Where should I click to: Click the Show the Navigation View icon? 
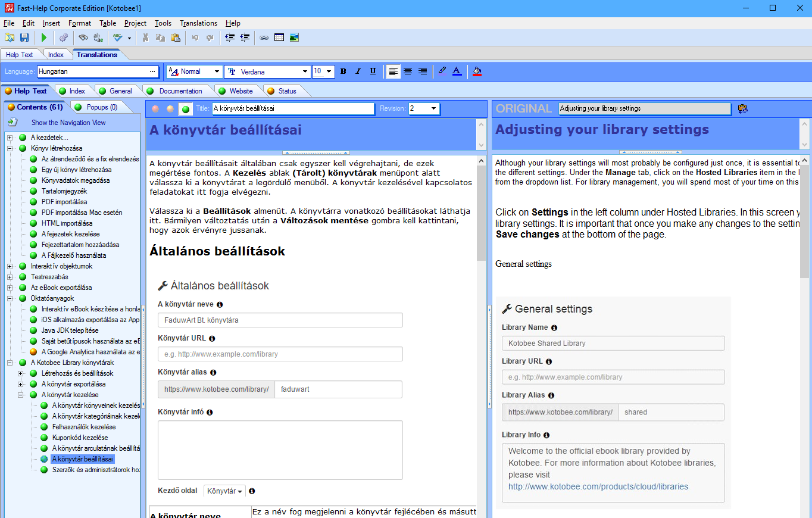13,122
